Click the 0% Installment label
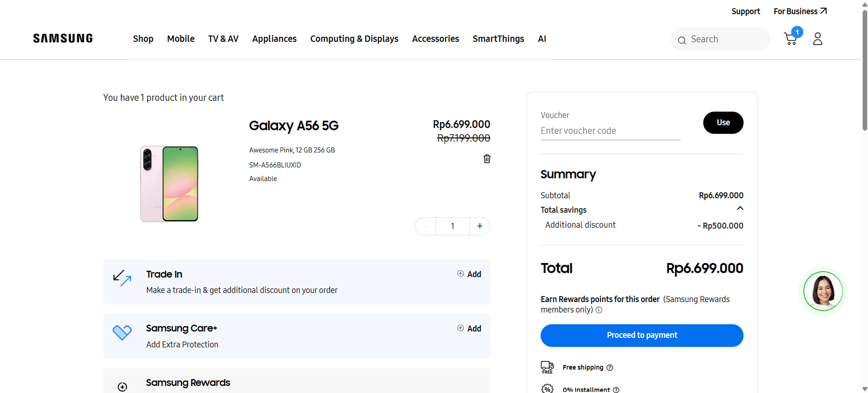 [586, 390]
